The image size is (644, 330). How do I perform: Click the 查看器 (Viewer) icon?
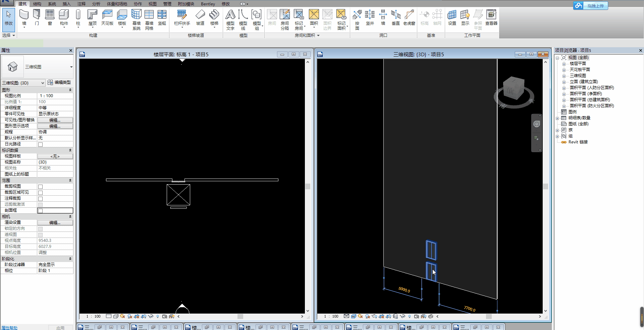pyautogui.click(x=491, y=18)
